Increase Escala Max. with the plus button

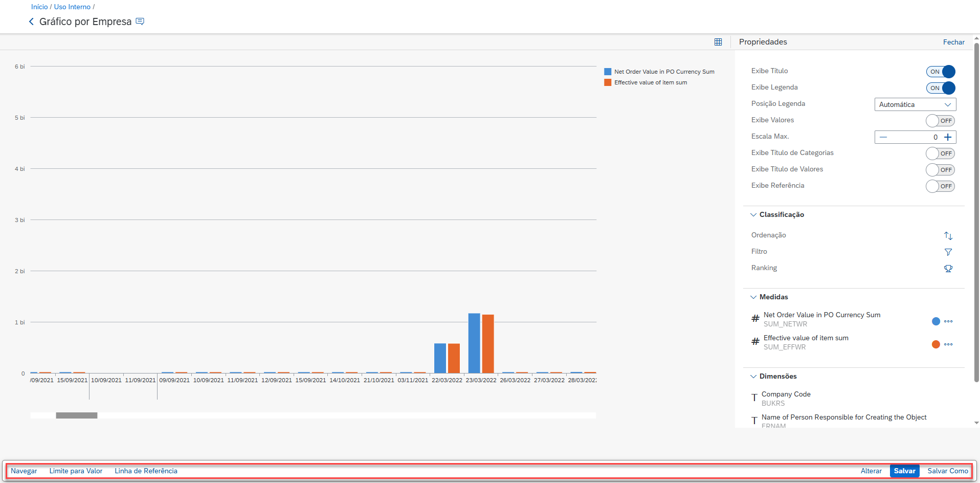(x=948, y=137)
